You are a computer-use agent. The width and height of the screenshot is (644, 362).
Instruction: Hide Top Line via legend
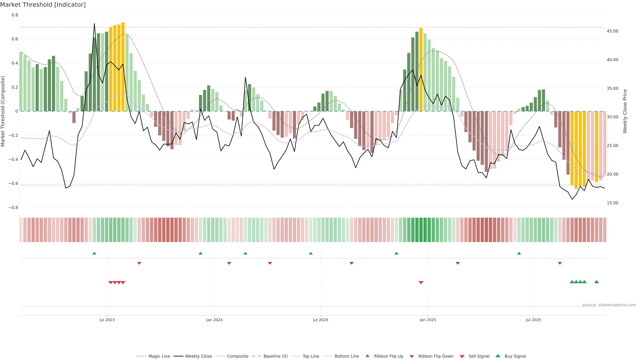click(311, 356)
